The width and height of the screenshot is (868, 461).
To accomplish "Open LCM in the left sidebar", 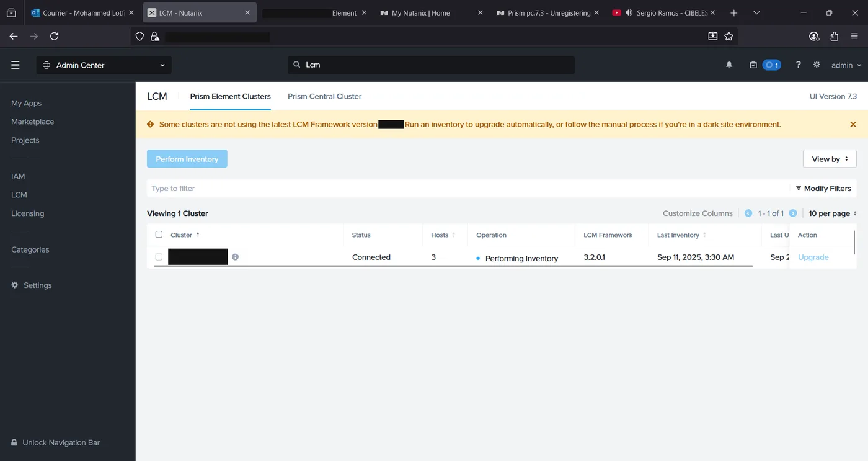I will pyautogui.click(x=19, y=195).
